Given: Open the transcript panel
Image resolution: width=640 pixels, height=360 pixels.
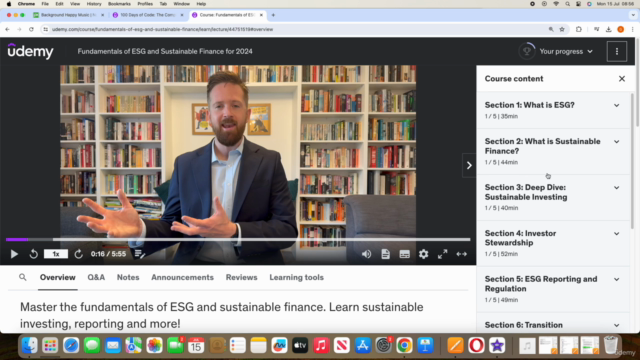Looking at the screenshot, I should point(385,254).
